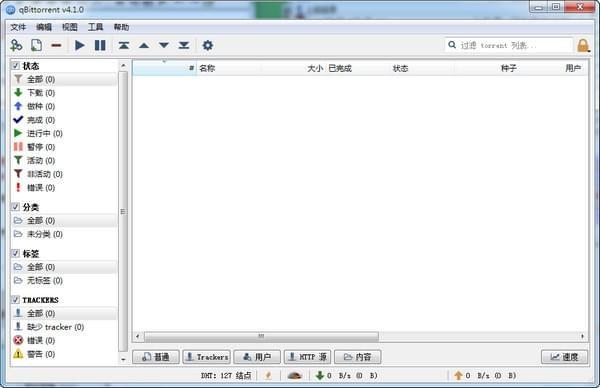
Task: Move torrent to bottom of queue
Action: [x=184, y=46]
